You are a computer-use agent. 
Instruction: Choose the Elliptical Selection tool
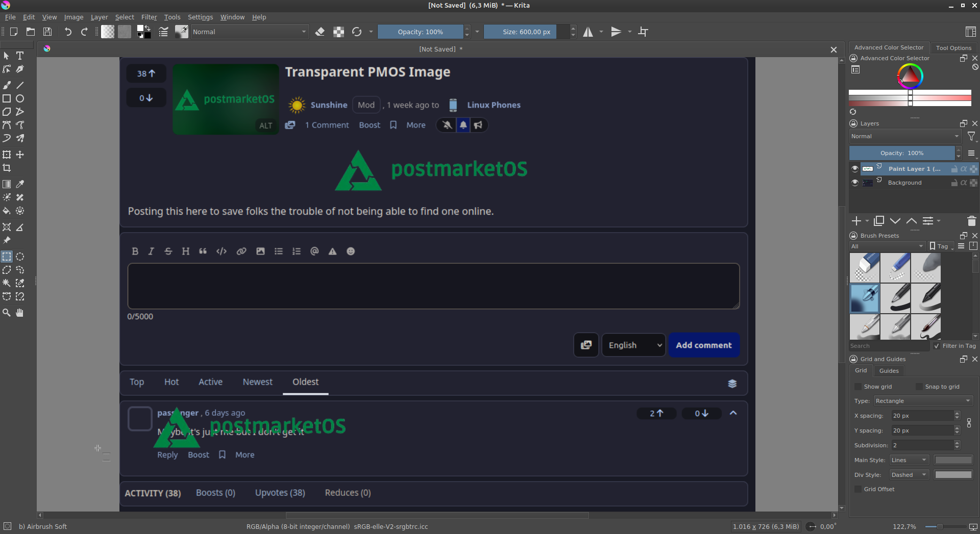20,257
